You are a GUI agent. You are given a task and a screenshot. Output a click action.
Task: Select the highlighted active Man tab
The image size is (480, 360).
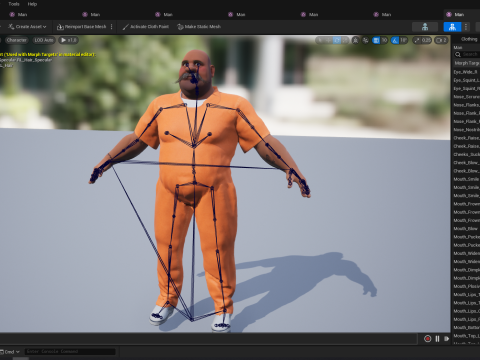462,14
